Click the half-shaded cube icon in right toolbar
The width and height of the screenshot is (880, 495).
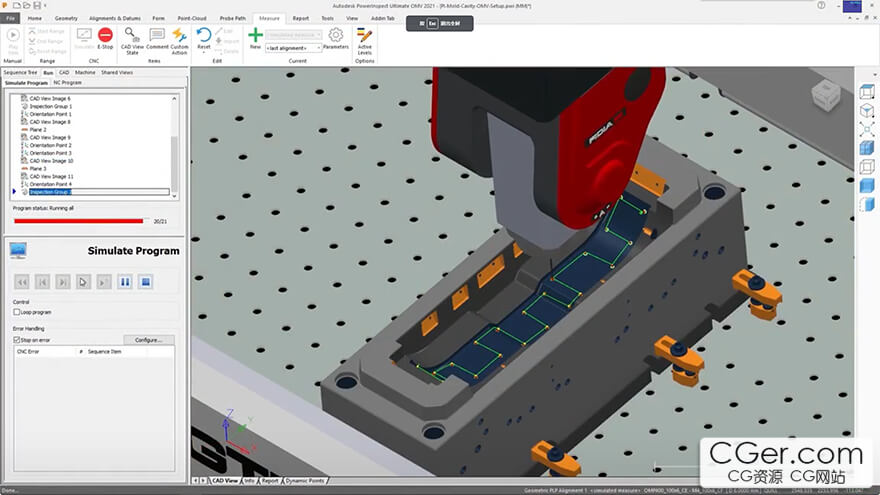click(x=867, y=204)
